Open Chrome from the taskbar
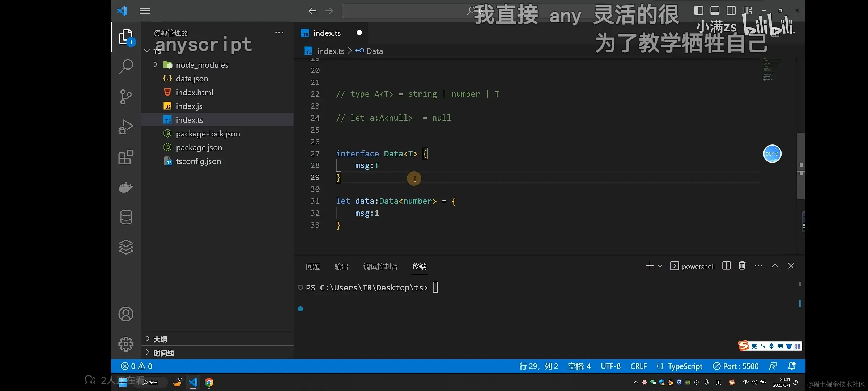 [209, 382]
